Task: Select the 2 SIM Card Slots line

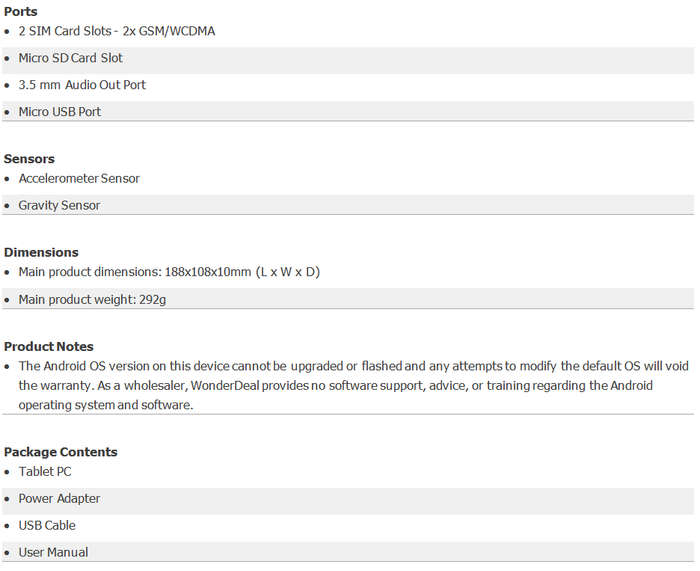Action: click(x=117, y=31)
